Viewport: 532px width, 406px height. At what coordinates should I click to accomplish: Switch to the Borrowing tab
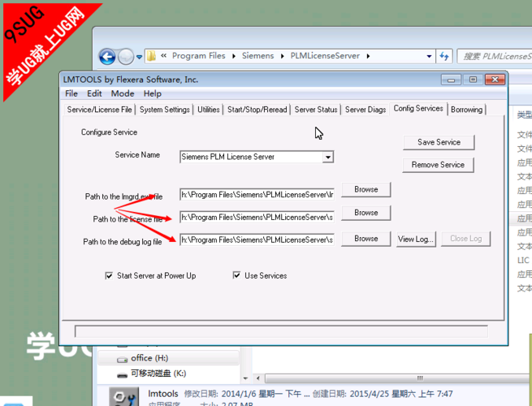click(x=466, y=110)
